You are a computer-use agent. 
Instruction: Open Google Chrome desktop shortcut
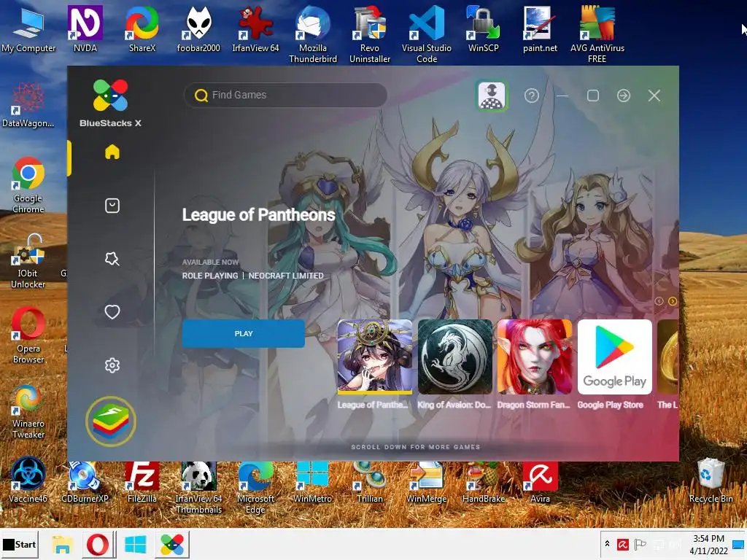coord(28,184)
